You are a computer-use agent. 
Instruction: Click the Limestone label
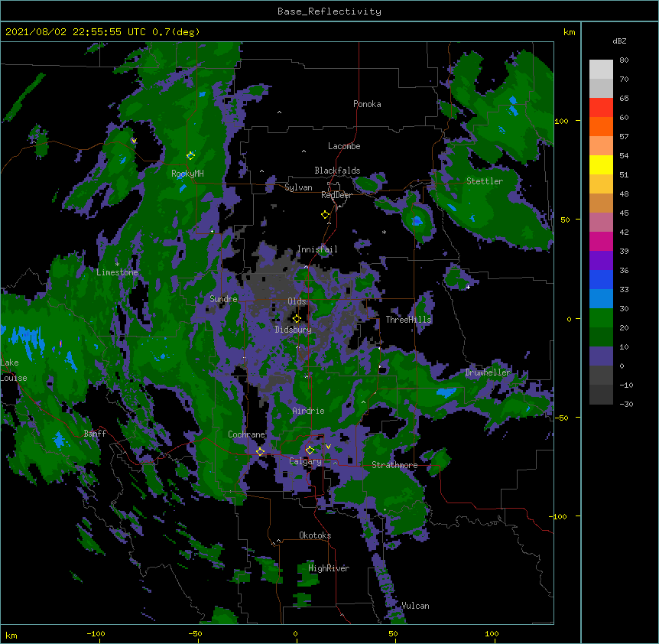point(117,272)
